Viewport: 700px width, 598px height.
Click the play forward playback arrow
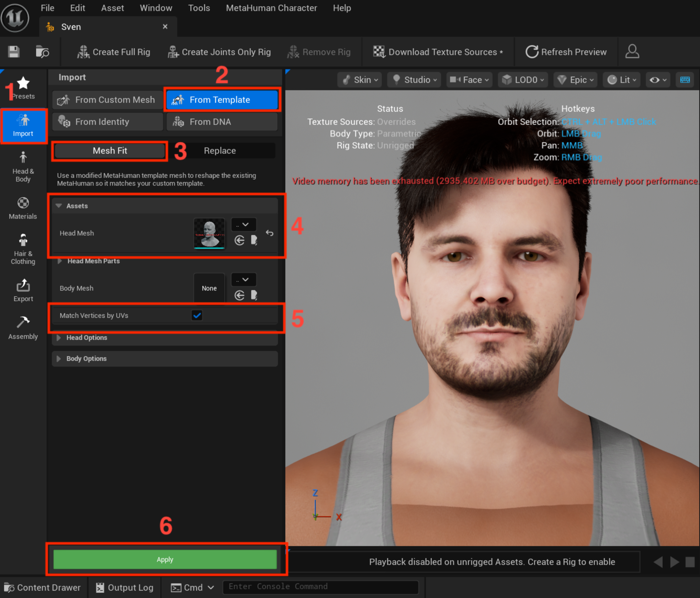coord(674,562)
